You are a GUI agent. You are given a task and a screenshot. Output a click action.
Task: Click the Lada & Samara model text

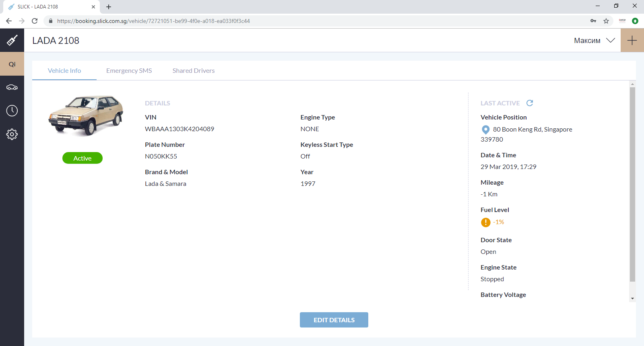coord(165,183)
